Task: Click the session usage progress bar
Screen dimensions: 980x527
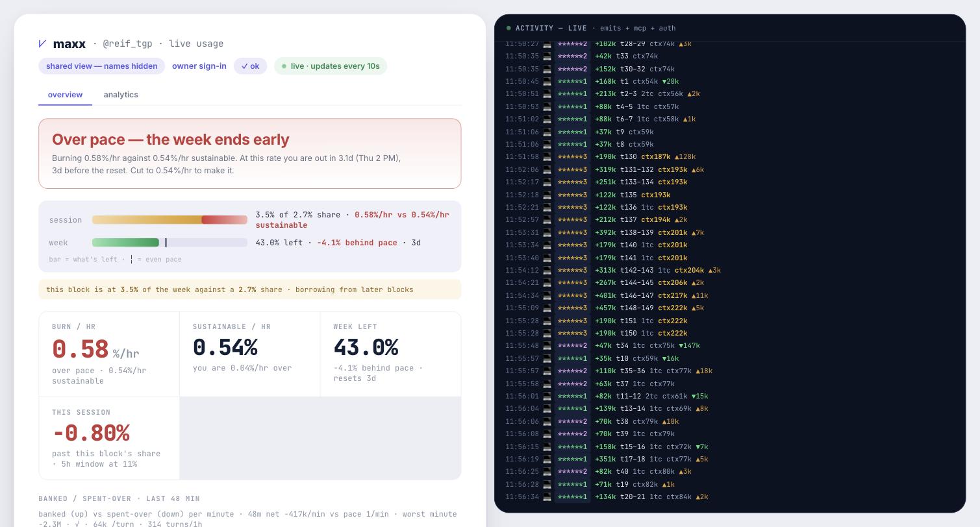Action: click(170, 220)
